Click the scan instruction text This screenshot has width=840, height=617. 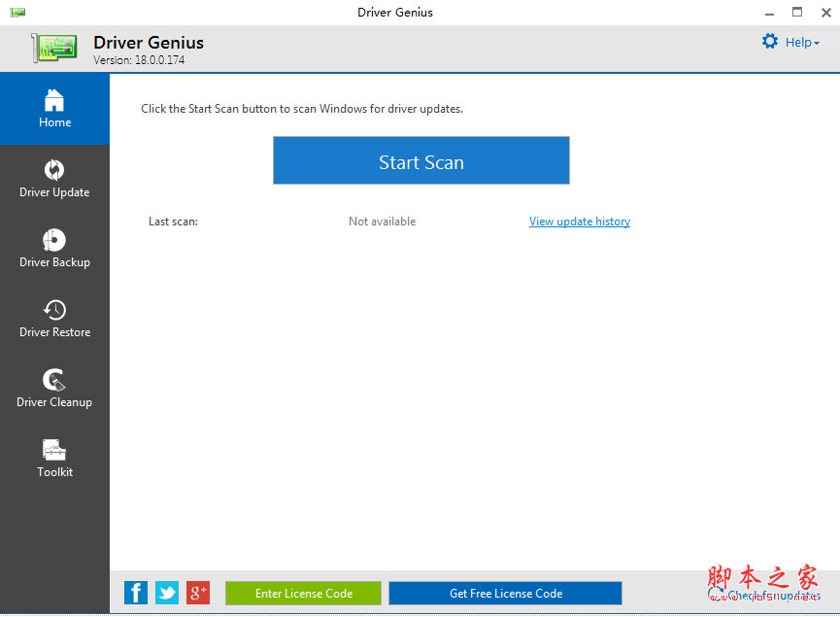(x=302, y=109)
